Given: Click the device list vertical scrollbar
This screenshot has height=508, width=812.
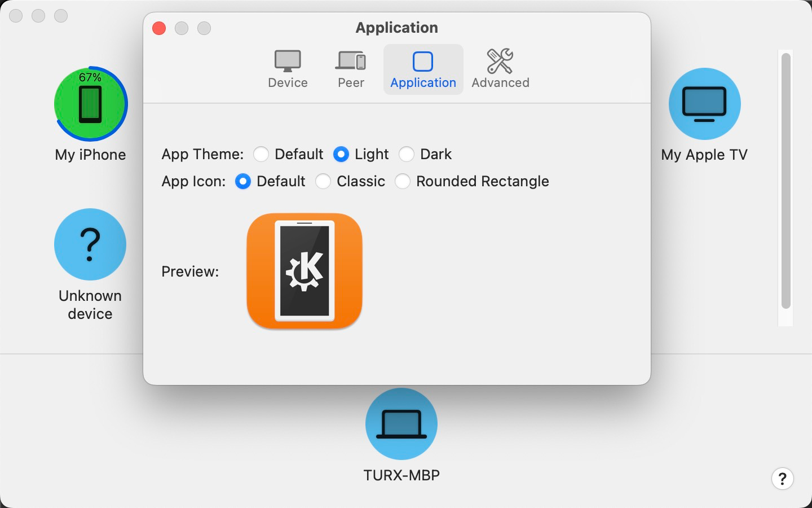Looking at the screenshot, I should [x=786, y=179].
